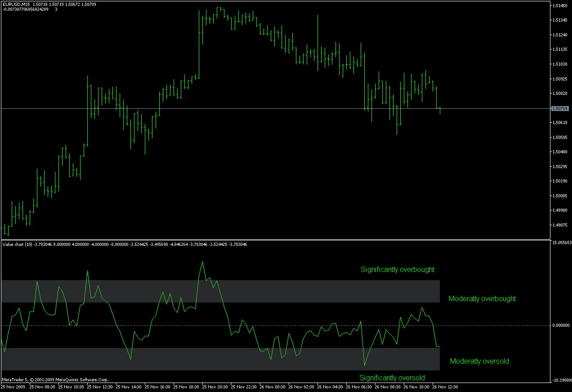This screenshot has height=392, width=572.
Task: Click the '25 Nov 14:30' time label
Action: point(129,387)
